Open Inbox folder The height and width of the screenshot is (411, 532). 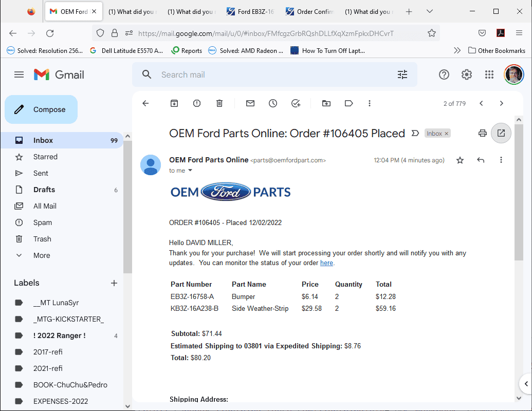click(x=62, y=140)
